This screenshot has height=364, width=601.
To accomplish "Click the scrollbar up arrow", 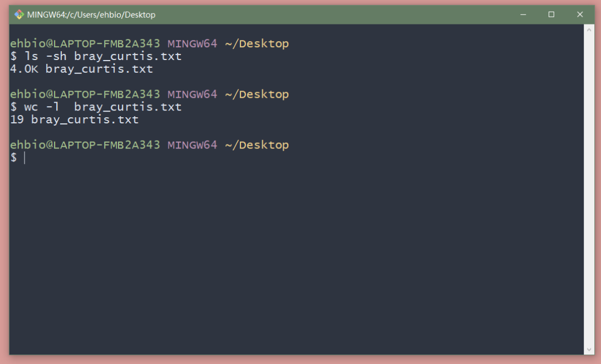I will [x=589, y=29].
